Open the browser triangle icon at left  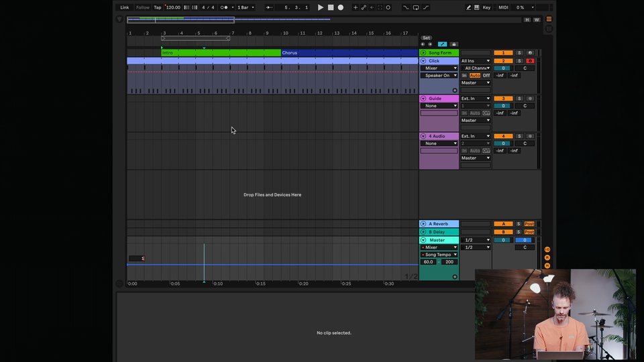(119, 19)
